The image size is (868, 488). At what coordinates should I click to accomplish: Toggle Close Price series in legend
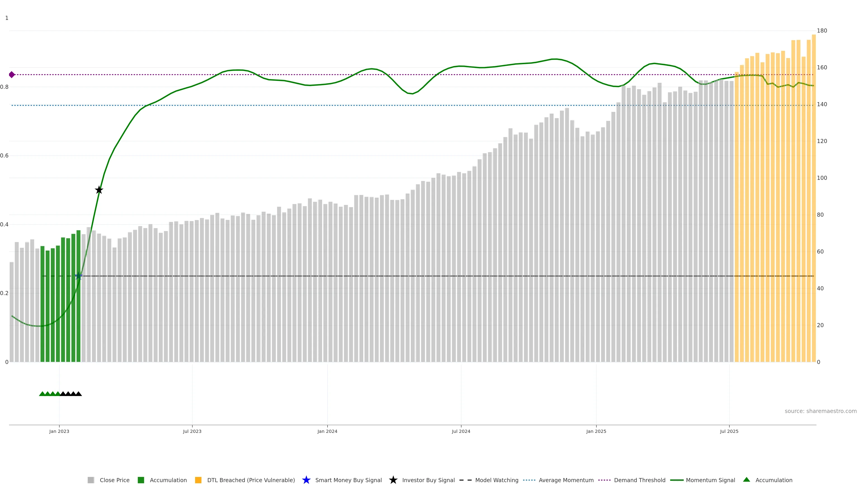click(114, 480)
